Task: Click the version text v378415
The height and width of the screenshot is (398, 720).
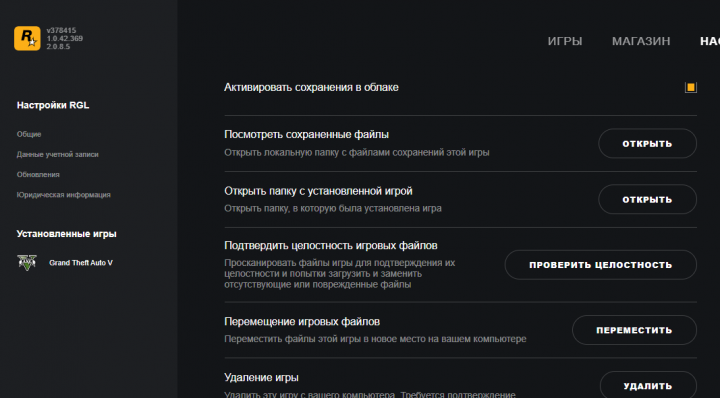Action: coord(61,30)
